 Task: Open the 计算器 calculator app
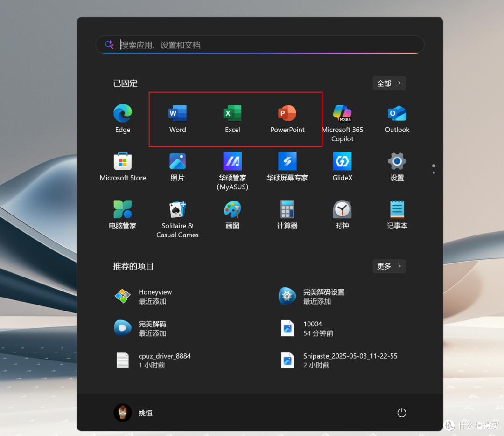click(287, 215)
